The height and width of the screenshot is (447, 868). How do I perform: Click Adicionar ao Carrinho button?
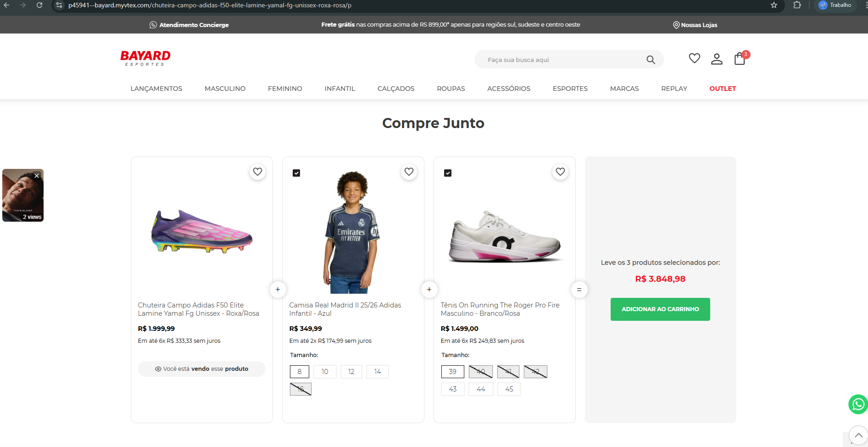[x=660, y=309]
